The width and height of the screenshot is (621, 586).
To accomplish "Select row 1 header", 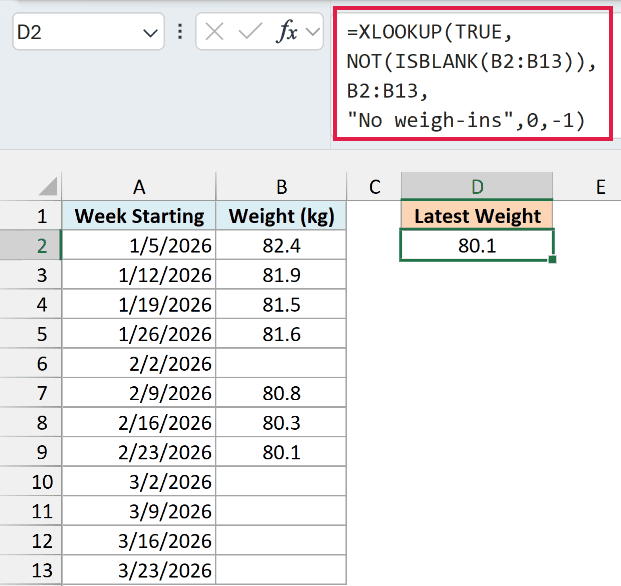I will tap(31, 216).
